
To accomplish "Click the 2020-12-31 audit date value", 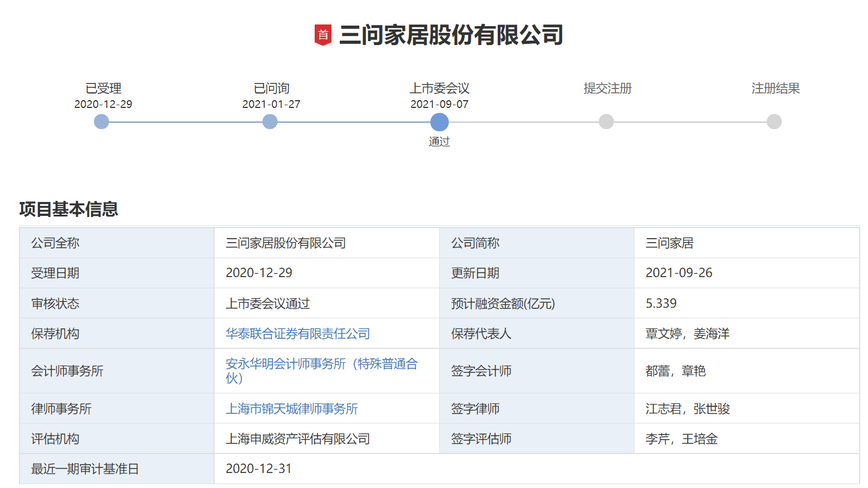I will pos(259,469).
